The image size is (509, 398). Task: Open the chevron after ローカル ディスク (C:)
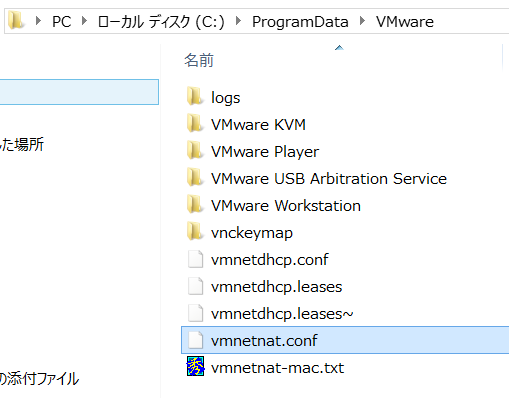[x=238, y=21]
